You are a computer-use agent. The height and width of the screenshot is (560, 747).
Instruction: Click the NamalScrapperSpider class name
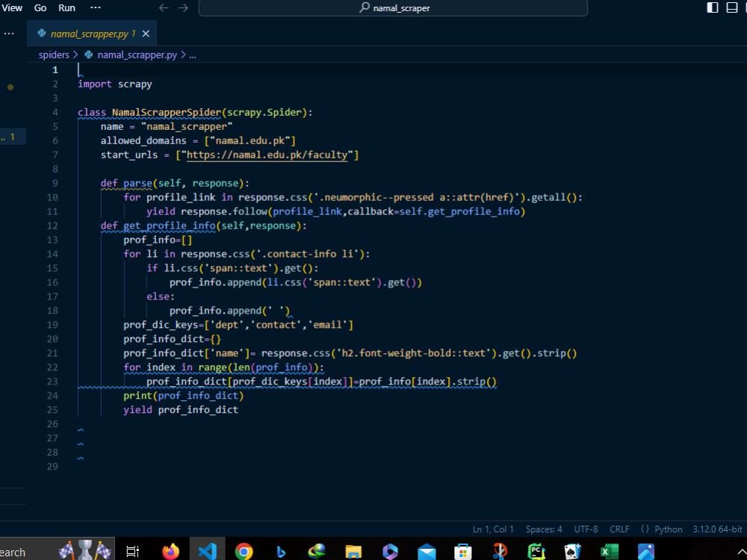pos(167,113)
